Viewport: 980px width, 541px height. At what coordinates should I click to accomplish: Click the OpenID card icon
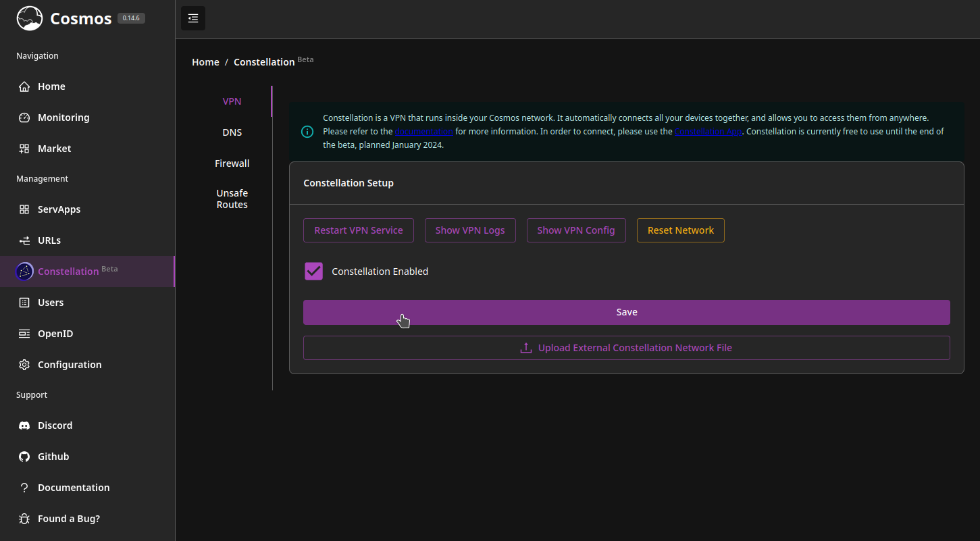[x=24, y=334]
